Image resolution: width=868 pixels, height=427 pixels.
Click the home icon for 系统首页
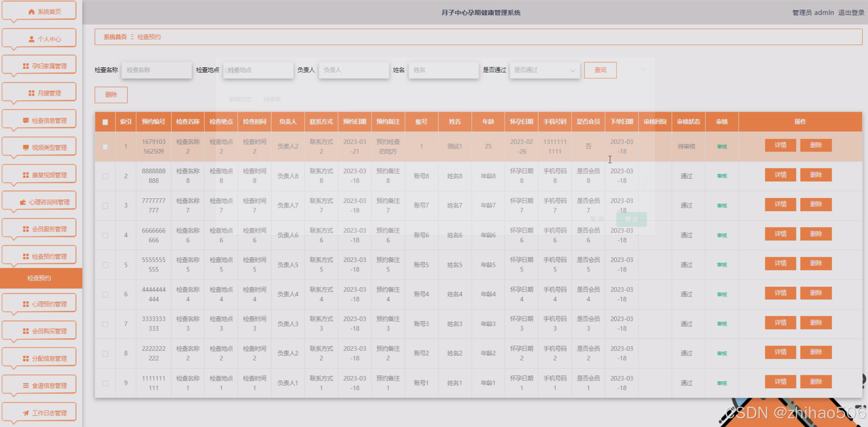point(31,12)
